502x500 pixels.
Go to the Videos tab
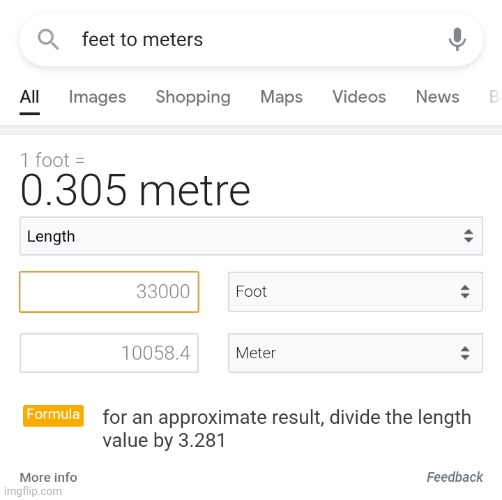(x=359, y=97)
